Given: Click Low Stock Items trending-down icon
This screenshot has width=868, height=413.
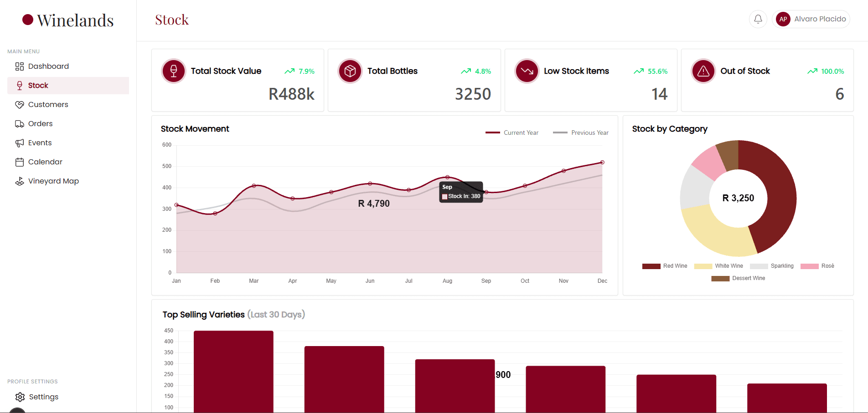Looking at the screenshot, I should tap(527, 71).
